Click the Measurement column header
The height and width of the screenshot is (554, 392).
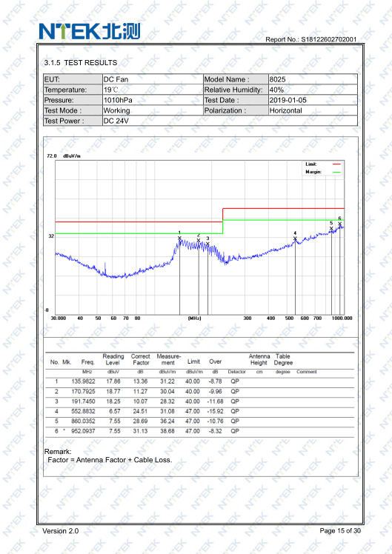point(168,359)
